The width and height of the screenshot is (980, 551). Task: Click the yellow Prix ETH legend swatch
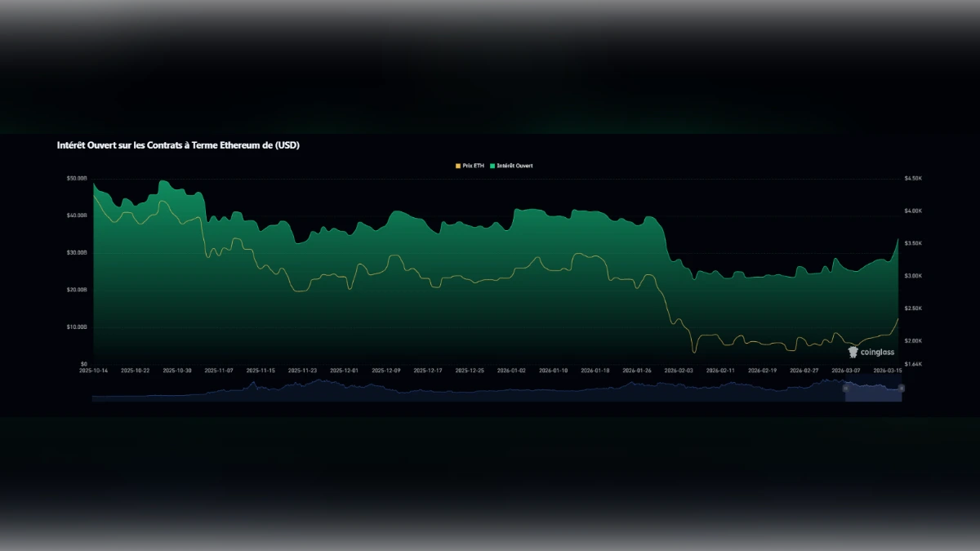tap(457, 166)
